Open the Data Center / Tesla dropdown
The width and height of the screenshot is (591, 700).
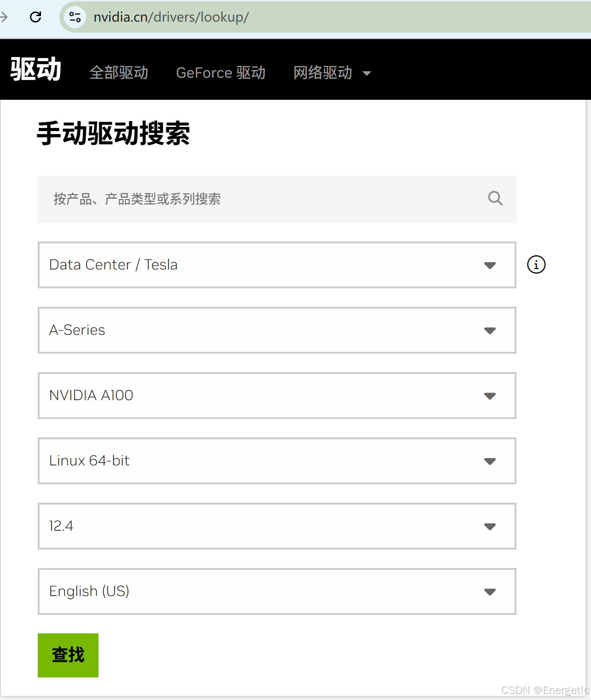click(277, 265)
